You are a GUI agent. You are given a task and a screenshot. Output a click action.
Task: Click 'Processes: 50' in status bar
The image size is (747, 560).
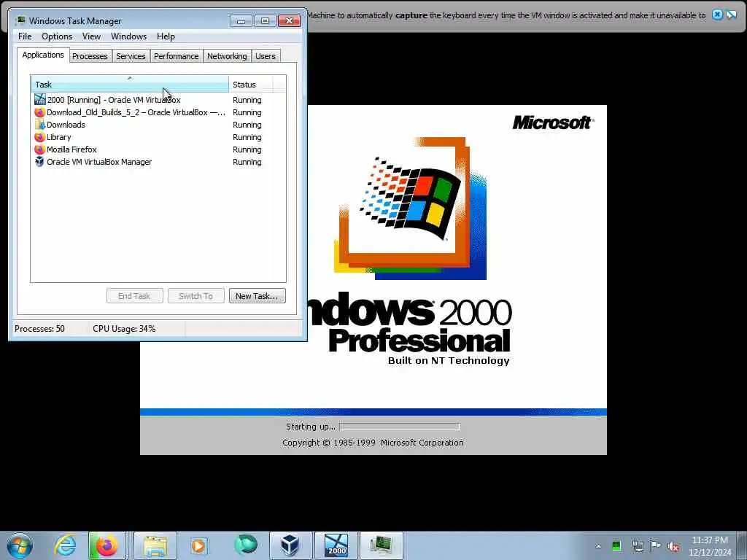[39, 329]
